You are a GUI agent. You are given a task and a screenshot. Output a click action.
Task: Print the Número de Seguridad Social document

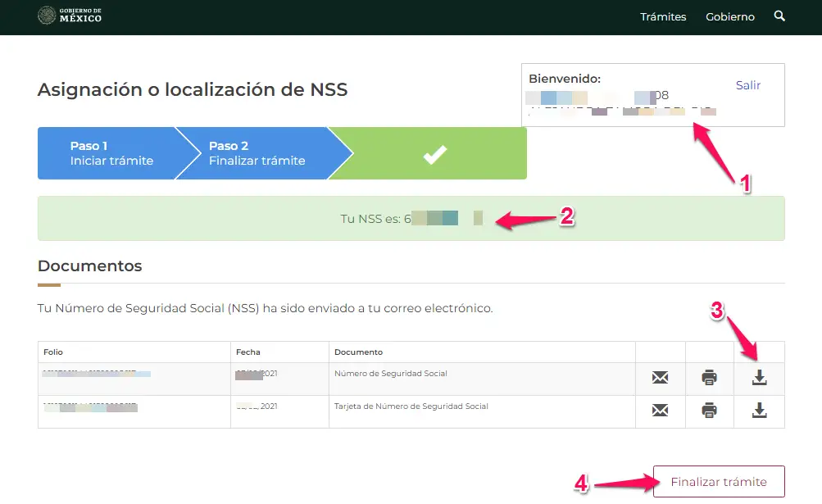coord(709,377)
